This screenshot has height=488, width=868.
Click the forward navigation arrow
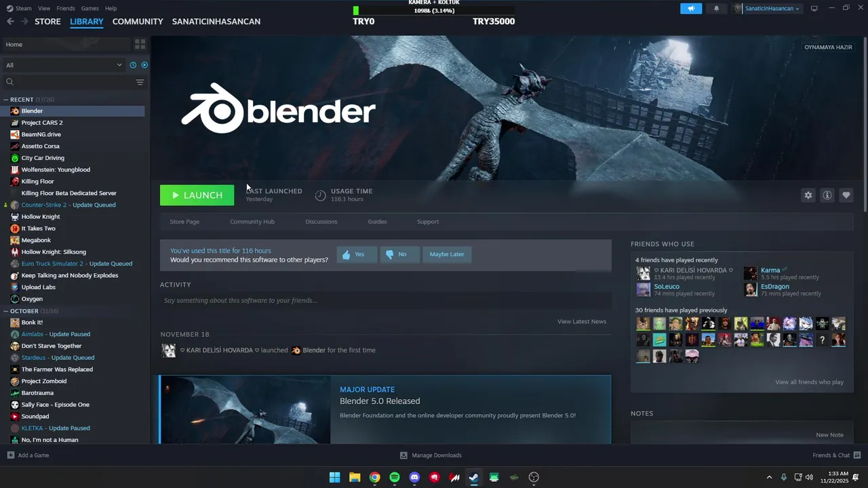[x=24, y=21]
